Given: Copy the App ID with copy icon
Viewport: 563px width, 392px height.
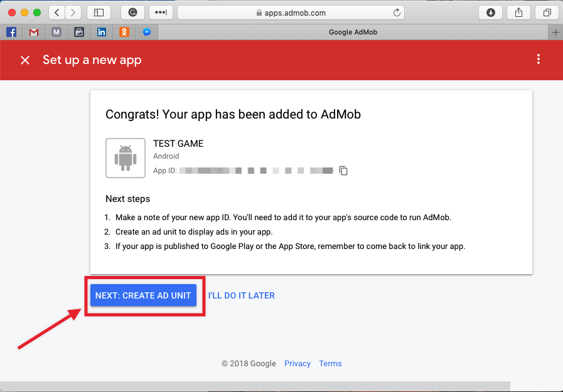Looking at the screenshot, I should click(x=343, y=171).
